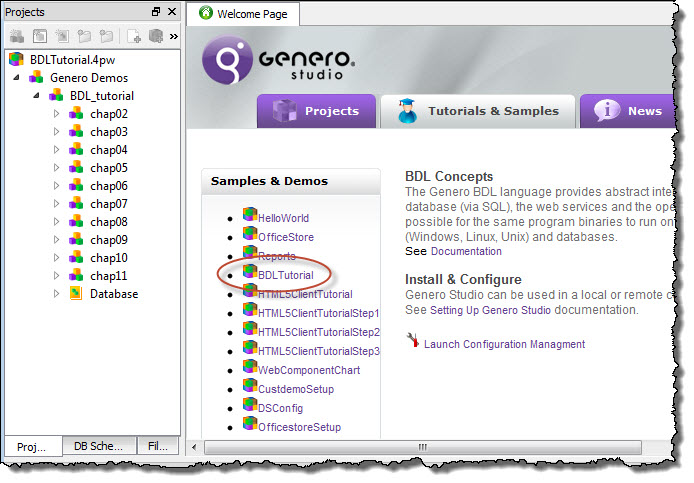The width and height of the screenshot is (694, 483).
Task: Click the new file icon with plus sign
Action: [x=133, y=36]
